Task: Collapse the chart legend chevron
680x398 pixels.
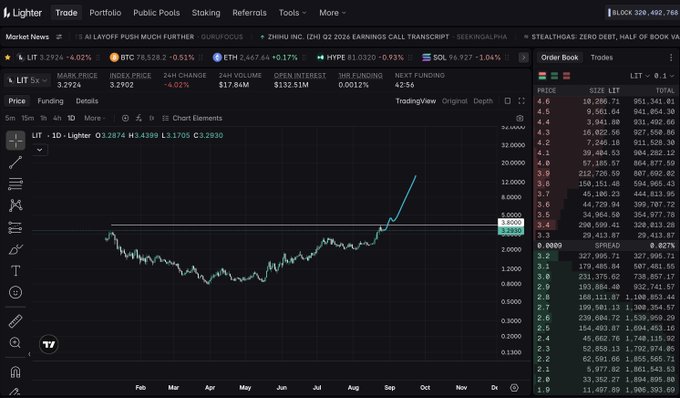Action: point(39,150)
